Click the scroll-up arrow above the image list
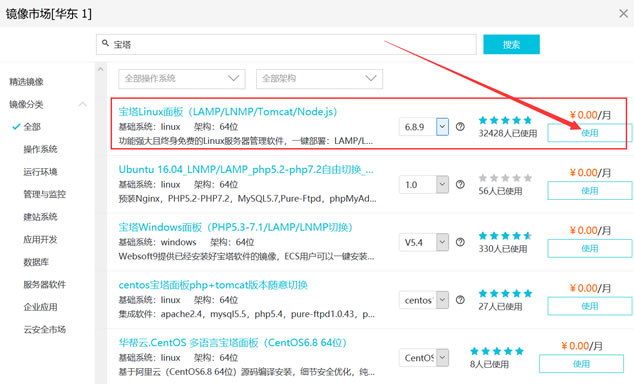The width and height of the screenshot is (634, 384). click(101, 70)
